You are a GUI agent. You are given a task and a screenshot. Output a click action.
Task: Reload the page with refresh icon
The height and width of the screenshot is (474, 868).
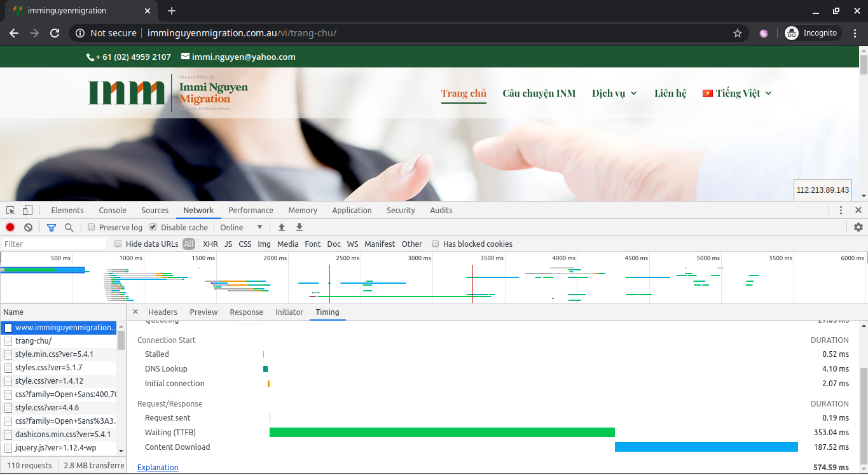point(55,33)
